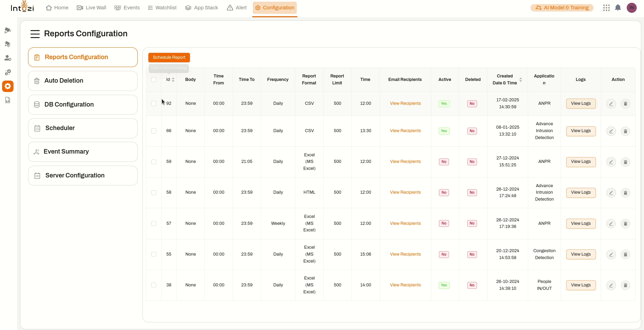
Task: Click the apps grid icon near the bell
Action: 606,8
